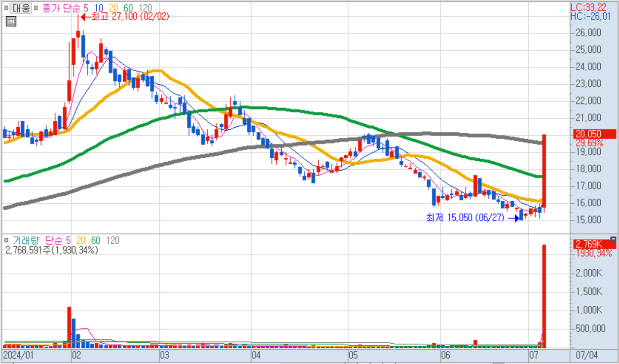This screenshot has height=364, width=619.
Task: Toggle the square beside 거래량 label
Action: point(6,241)
